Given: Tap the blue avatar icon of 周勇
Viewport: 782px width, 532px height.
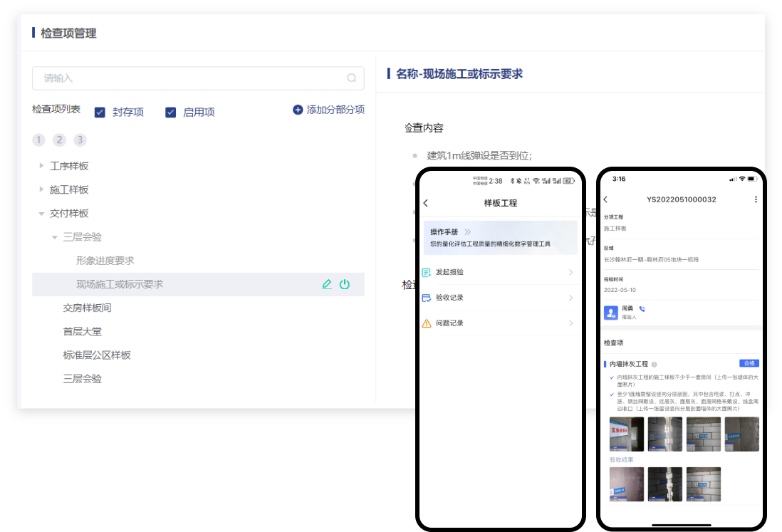Looking at the screenshot, I should tap(611, 313).
